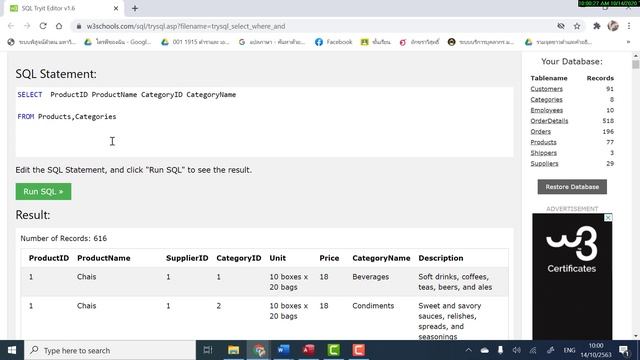Switch the ENG input language indicator
Screen dimensions: 640x360
tap(569, 350)
